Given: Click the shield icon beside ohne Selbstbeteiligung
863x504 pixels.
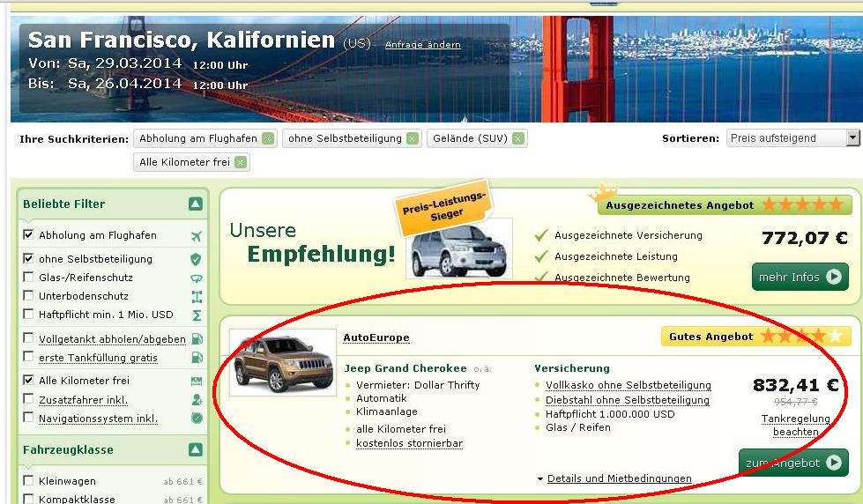Looking at the screenshot, I should tap(196, 259).
